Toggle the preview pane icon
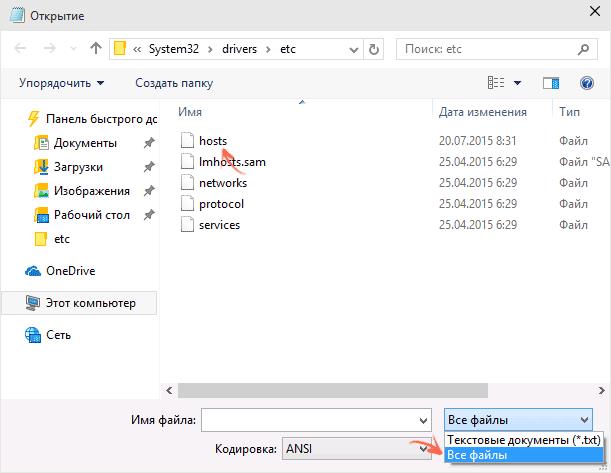This screenshot has height=473, width=611. (551, 83)
